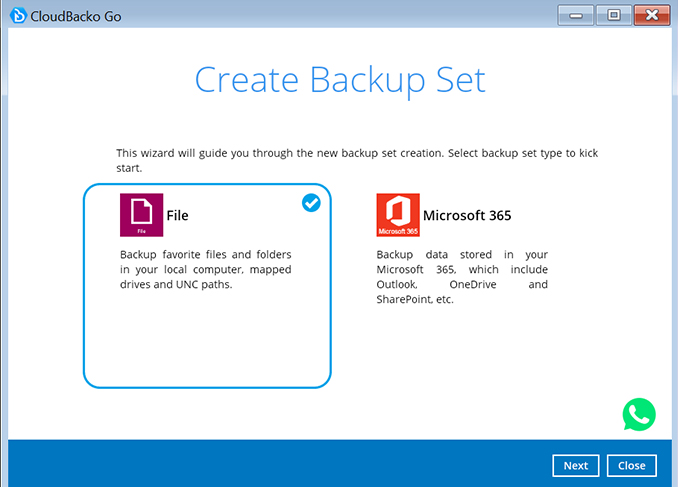The image size is (678, 487).
Task: Open the WhatsApp support chat icon
Action: [x=639, y=414]
